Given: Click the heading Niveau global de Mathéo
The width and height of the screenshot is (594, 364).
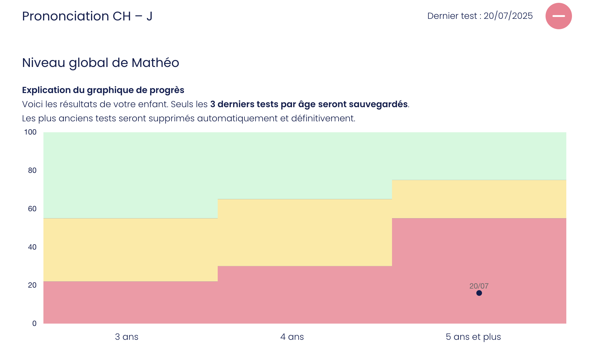Looking at the screenshot, I should (101, 63).
